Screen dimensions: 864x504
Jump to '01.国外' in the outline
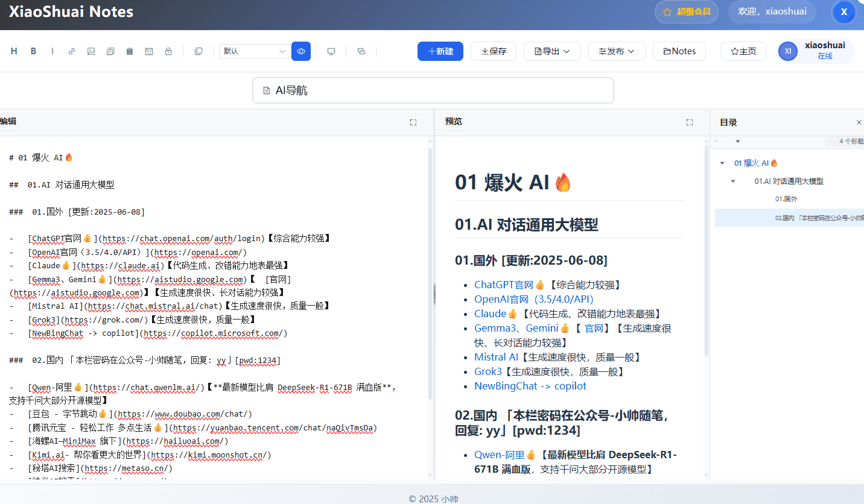pyautogui.click(x=786, y=199)
